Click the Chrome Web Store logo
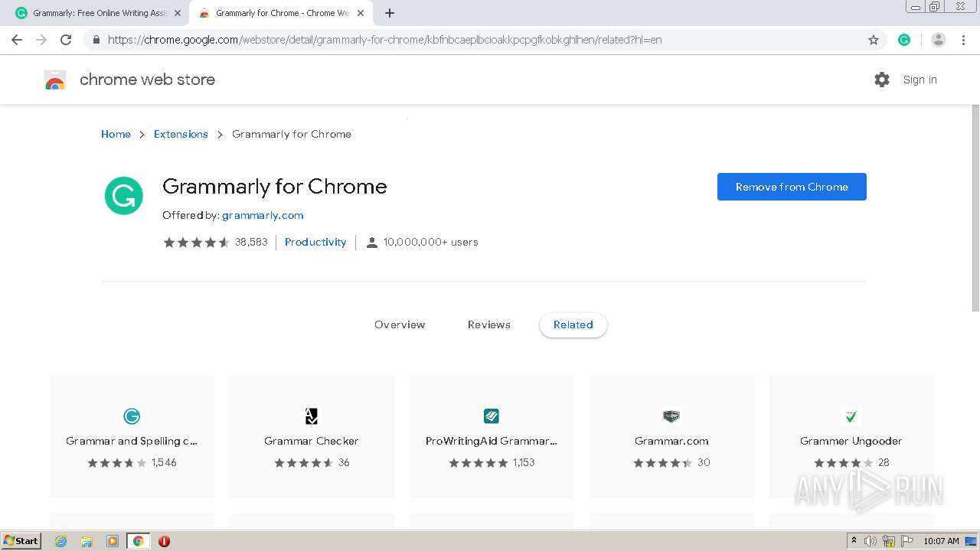Viewport: 980px width, 551px height. (55, 80)
